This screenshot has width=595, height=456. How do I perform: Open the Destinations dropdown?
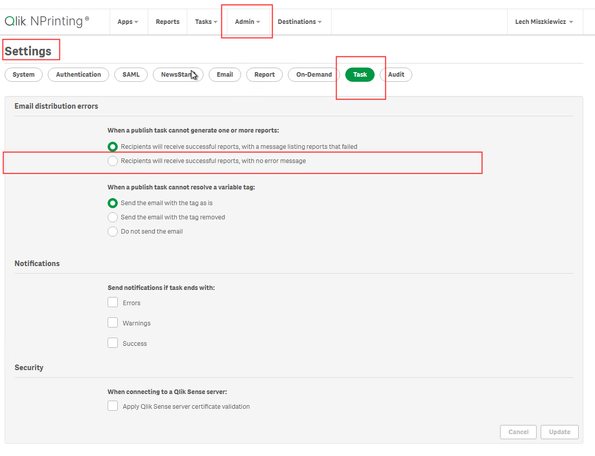pyautogui.click(x=299, y=22)
